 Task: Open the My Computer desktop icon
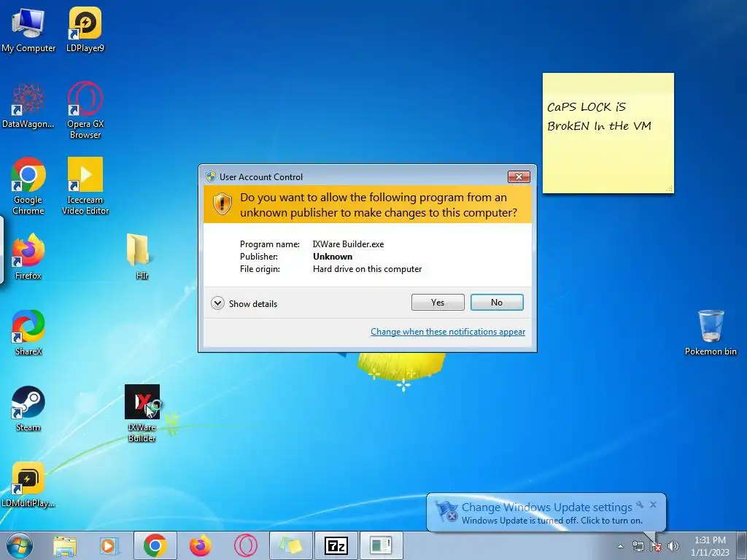(x=28, y=30)
